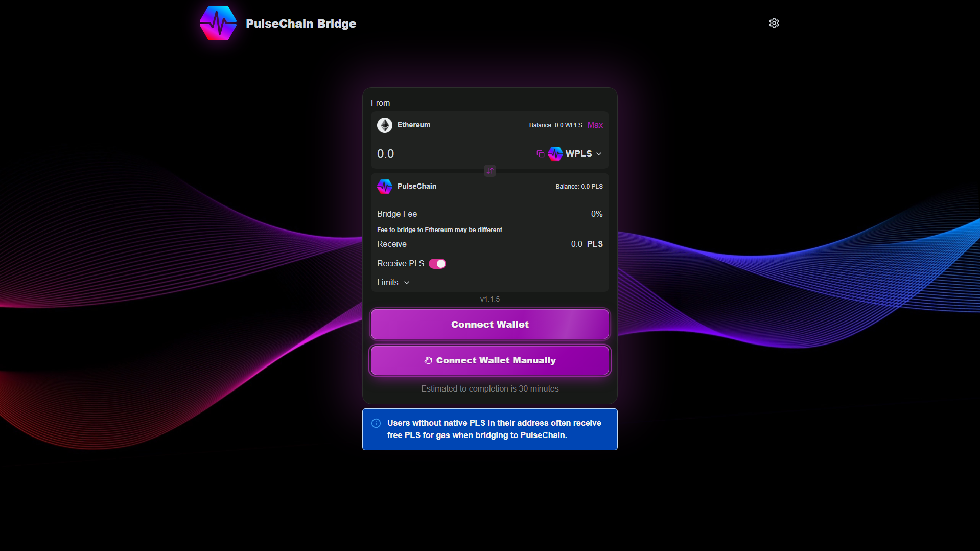Click the Connect Wallet button

490,325
